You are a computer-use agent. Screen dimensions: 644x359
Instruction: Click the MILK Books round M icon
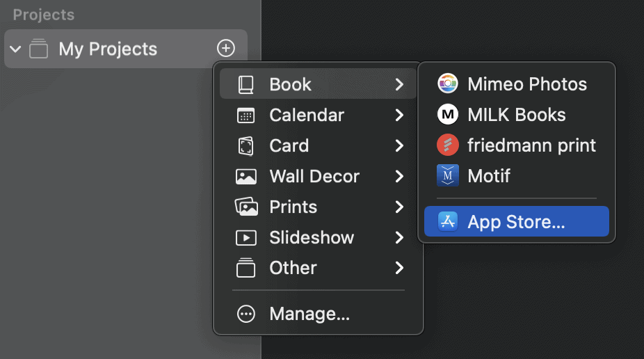[x=448, y=115]
